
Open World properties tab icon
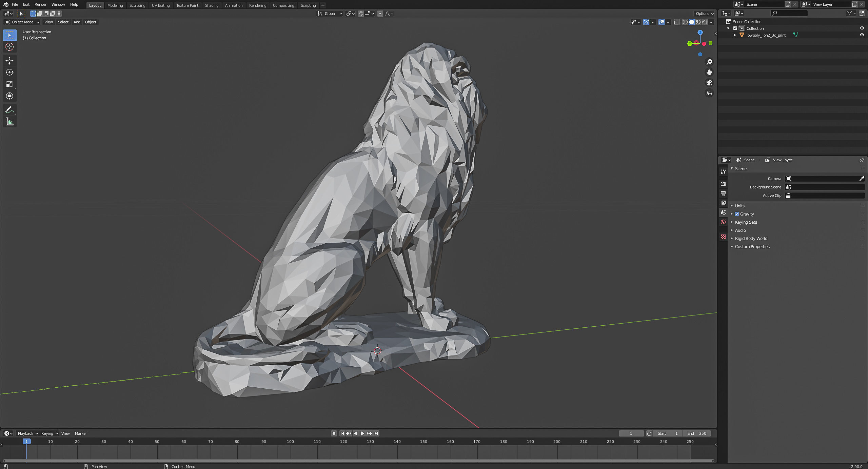[723, 222]
